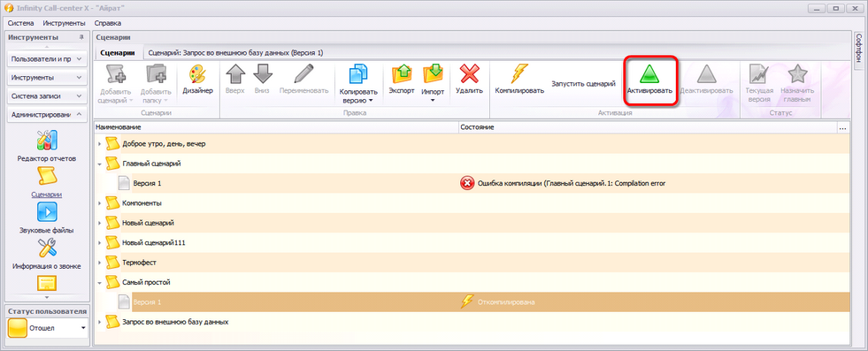Select Версия 1 under Главный сценарий
The width and height of the screenshot is (868, 351).
point(147,183)
